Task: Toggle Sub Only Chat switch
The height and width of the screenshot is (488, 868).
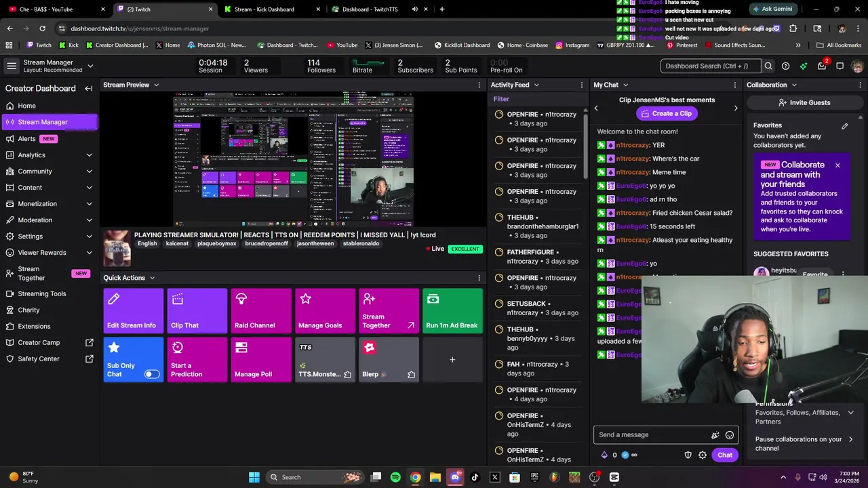Action: point(152,374)
